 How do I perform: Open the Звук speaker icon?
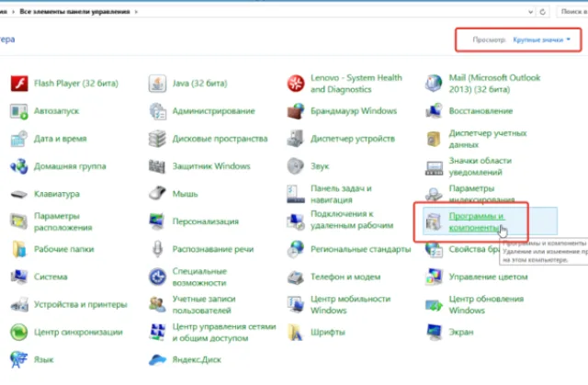coord(296,166)
